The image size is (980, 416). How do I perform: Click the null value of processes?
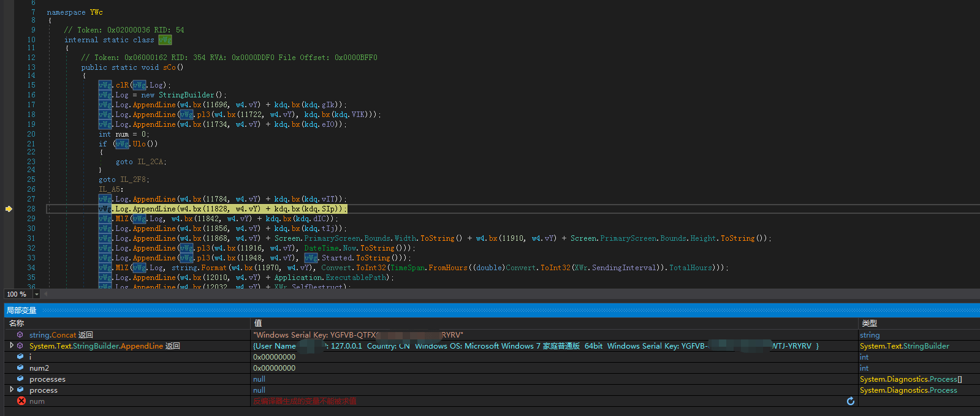pyautogui.click(x=259, y=379)
